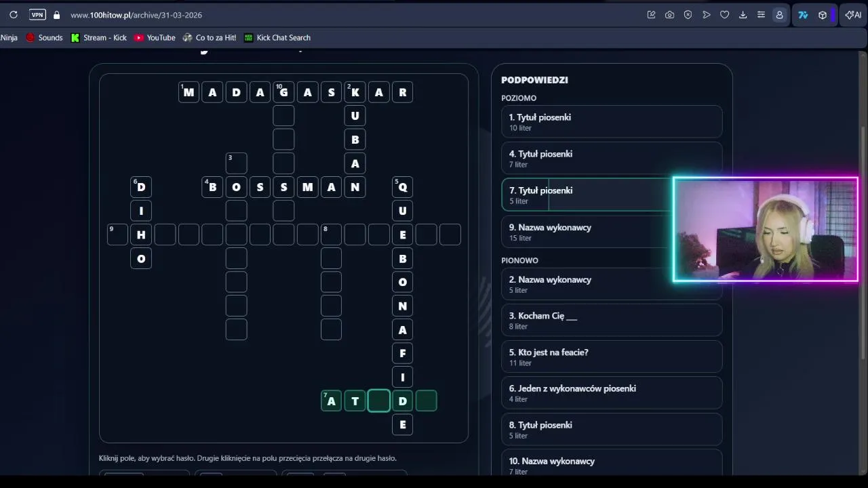Open the Kick Chat Search bookmark
The width and height of the screenshot is (868, 488).
click(277, 38)
